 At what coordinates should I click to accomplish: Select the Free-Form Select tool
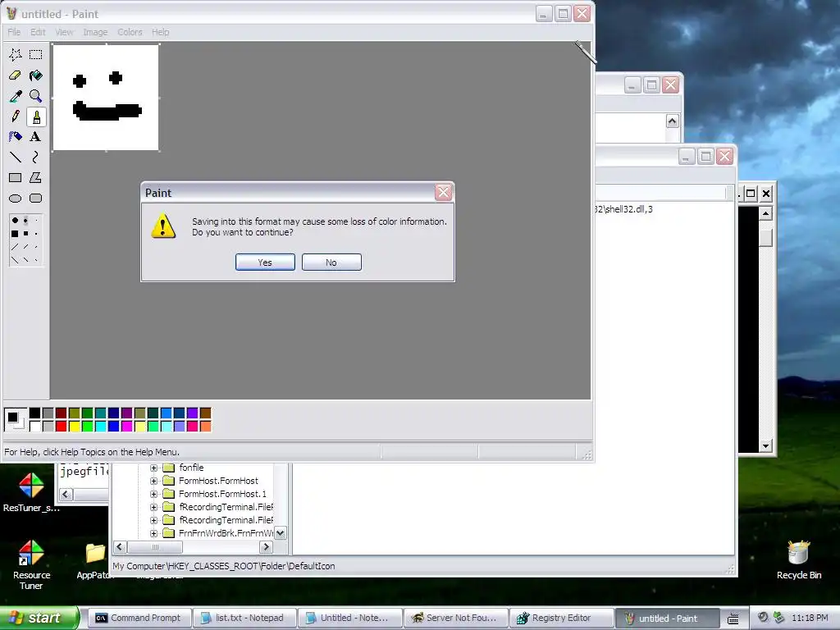click(x=16, y=55)
